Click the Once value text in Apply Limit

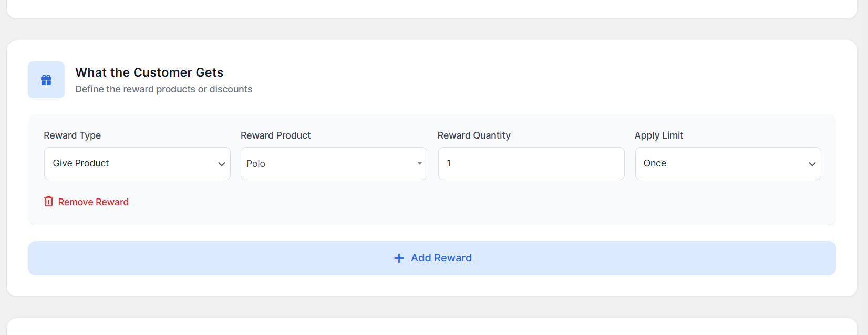tap(655, 163)
